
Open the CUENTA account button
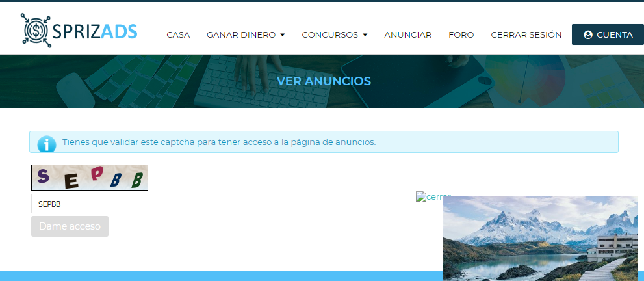point(608,34)
